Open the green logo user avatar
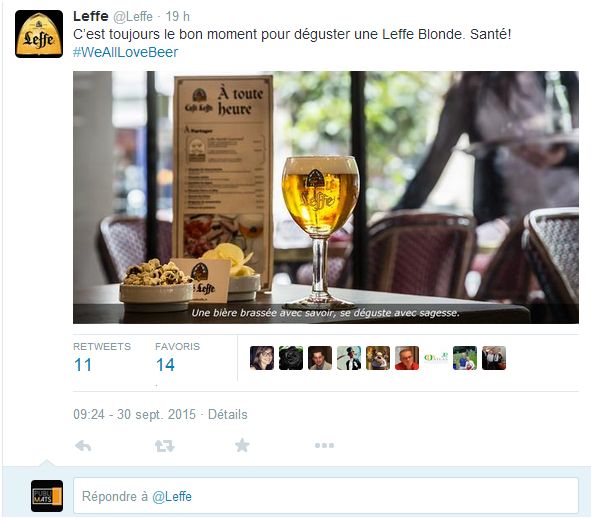Screen dimensions: 593x519 click(436, 358)
